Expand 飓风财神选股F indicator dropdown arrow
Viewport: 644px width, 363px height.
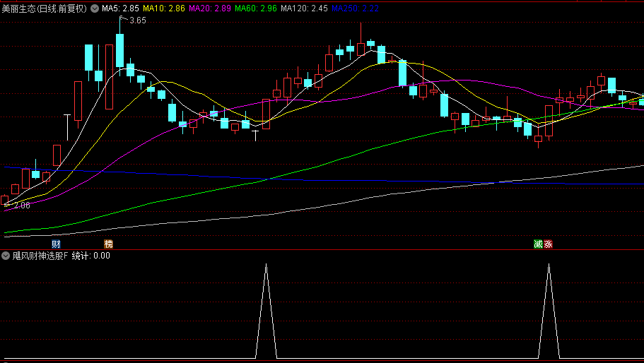(x=6, y=256)
